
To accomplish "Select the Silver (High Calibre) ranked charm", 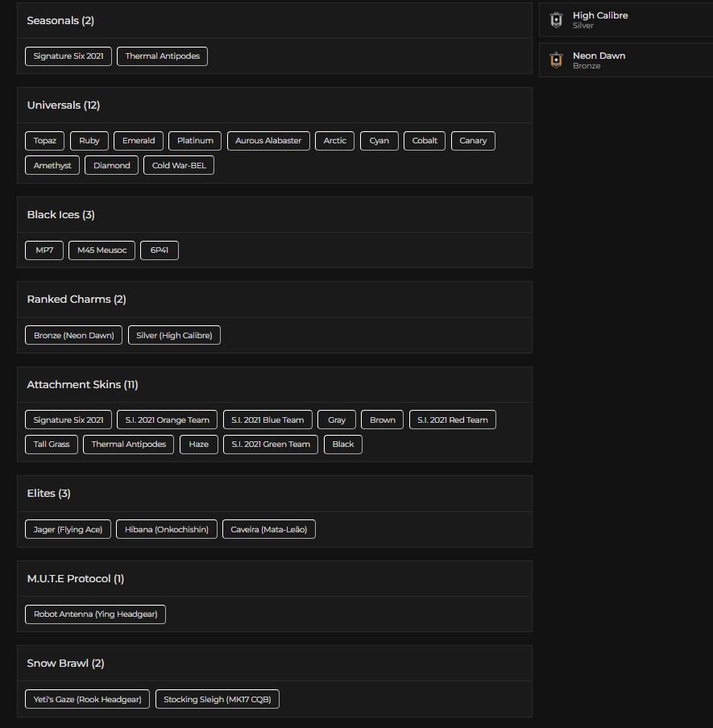I will coord(174,335).
